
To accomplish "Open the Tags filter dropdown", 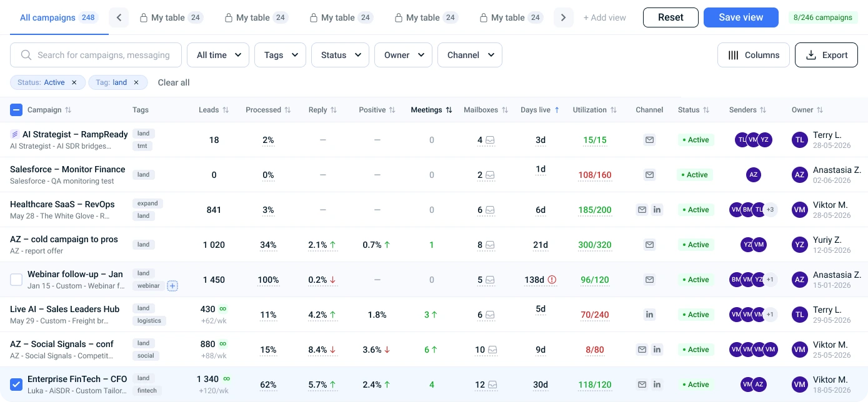I will click(280, 55).
